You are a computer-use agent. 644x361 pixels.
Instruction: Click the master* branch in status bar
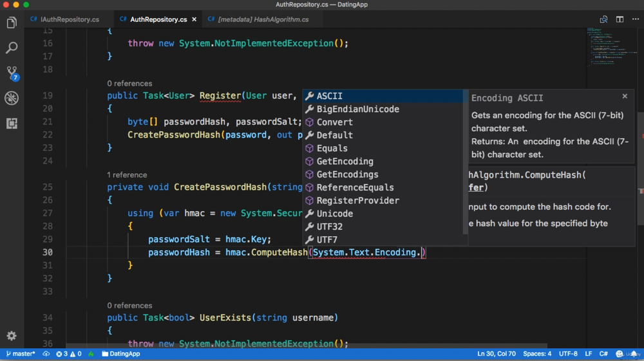coord(21,354)
